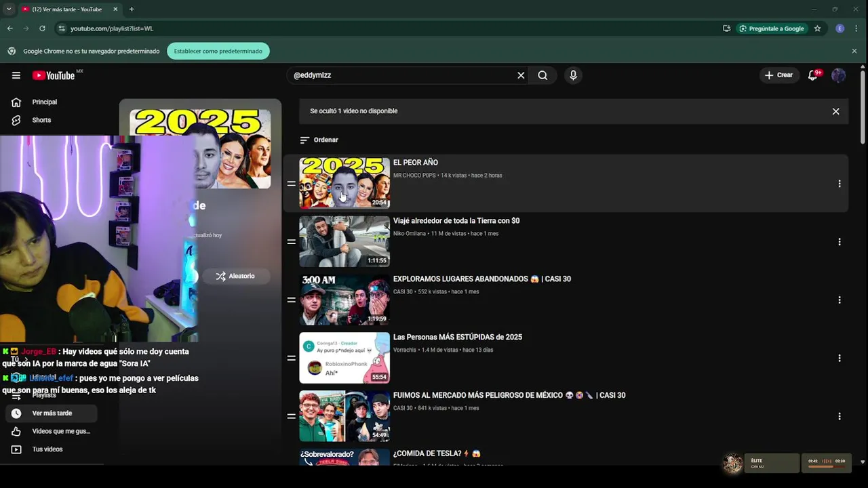The height and width of the screenshot is (488, 868).
Task: Open Las Personas MÁS ESTÚPIDAS thumbnail
Action: [344, 358]
